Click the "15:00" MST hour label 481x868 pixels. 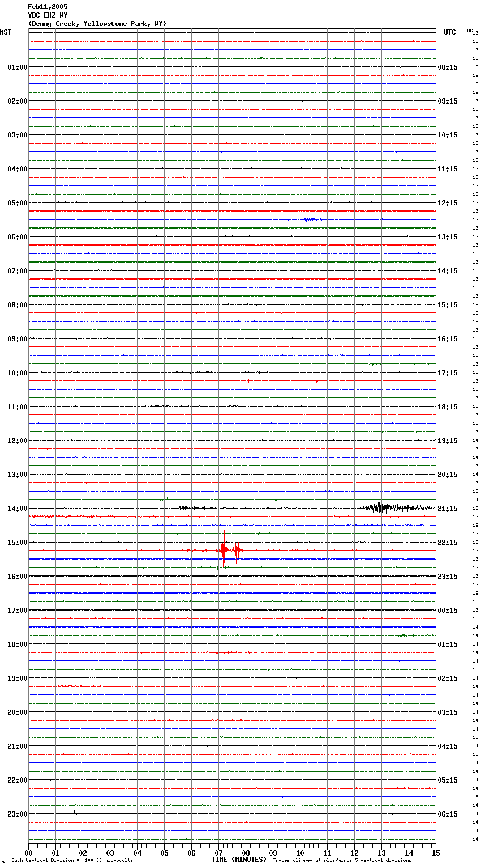pos(17,543)
